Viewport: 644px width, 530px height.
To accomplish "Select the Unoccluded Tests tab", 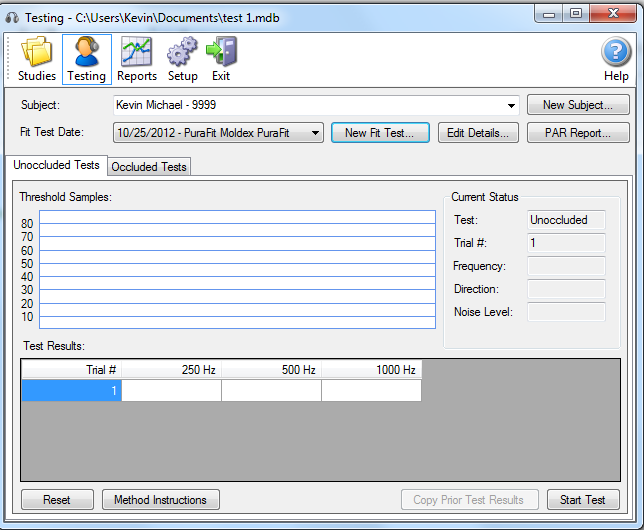I will (56, 166).
